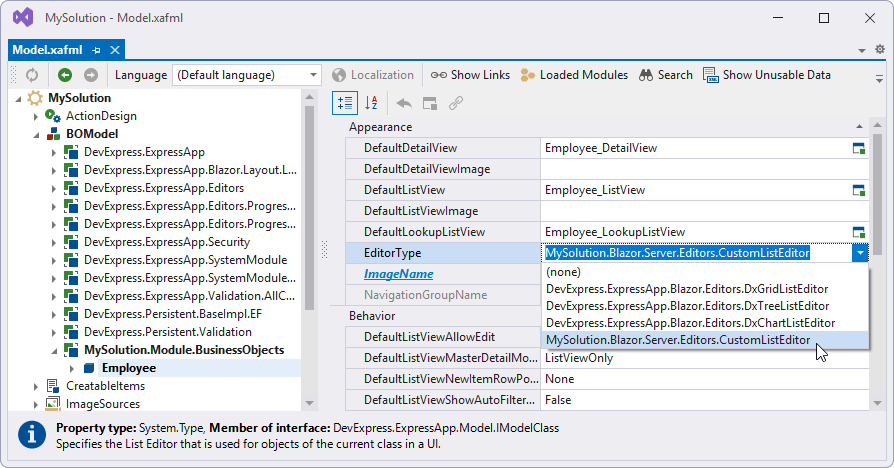Select the Employee tree node
894x468 pixels.
[129, 368]
